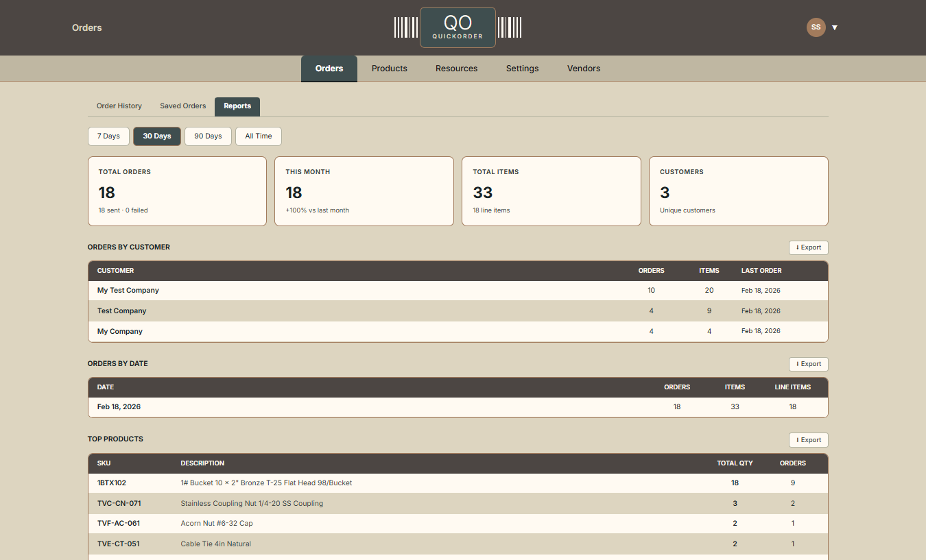Viewport: 926px width, 560px height.
Task: Go to the Resources tab
Action: pos(456,69)
